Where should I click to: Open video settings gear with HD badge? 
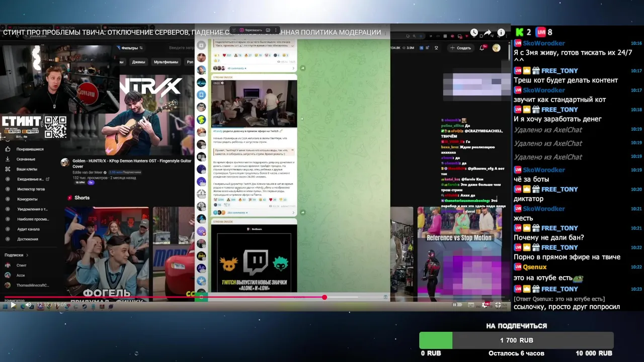coord(486,305)
